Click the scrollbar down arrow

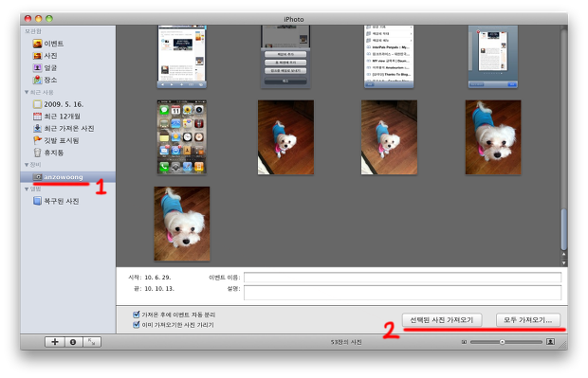pyautogui.click(x=563, y=262)
